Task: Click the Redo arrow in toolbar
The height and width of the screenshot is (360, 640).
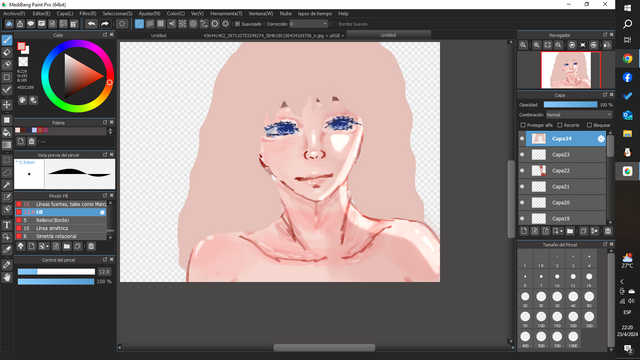Action: [x=104, y=24]
